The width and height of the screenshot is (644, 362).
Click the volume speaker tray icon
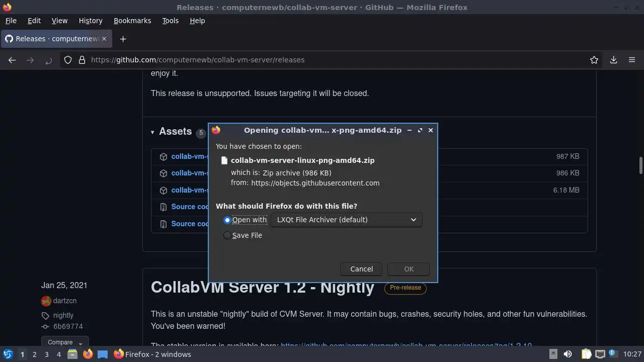coord(568,354)
